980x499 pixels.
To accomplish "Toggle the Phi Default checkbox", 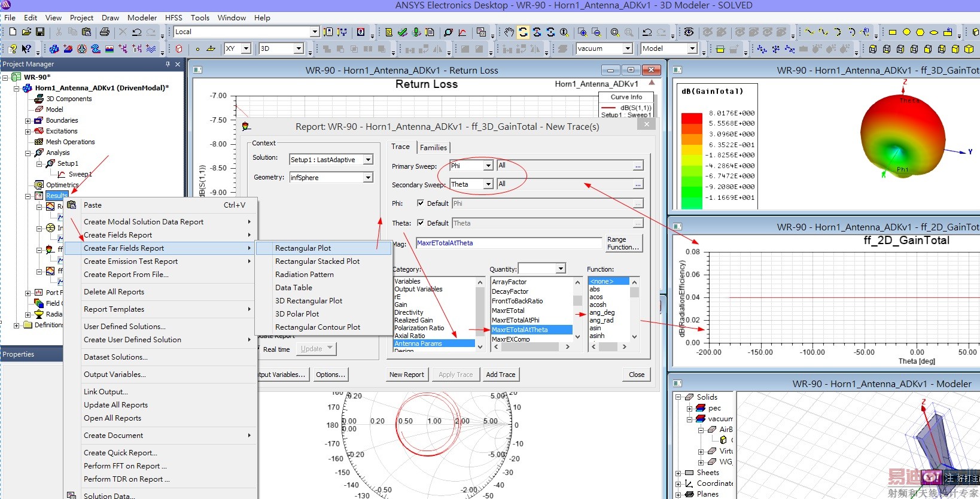I will [421, 203].
